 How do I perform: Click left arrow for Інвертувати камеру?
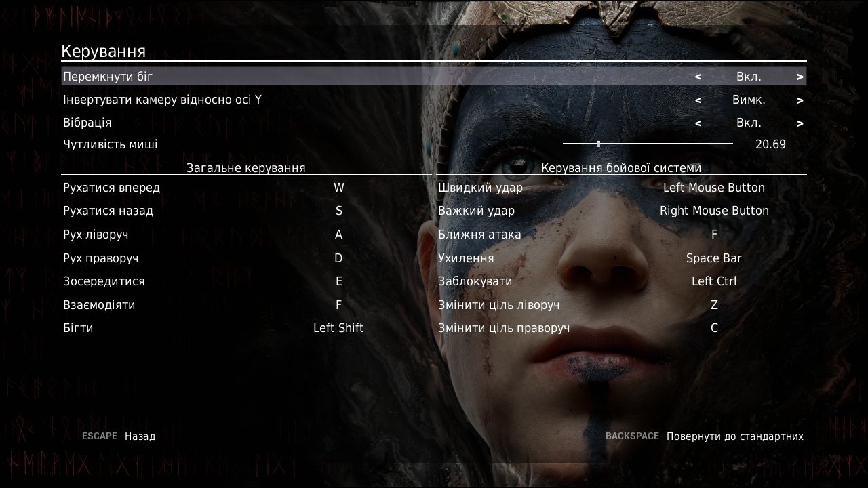click(698, 100)
